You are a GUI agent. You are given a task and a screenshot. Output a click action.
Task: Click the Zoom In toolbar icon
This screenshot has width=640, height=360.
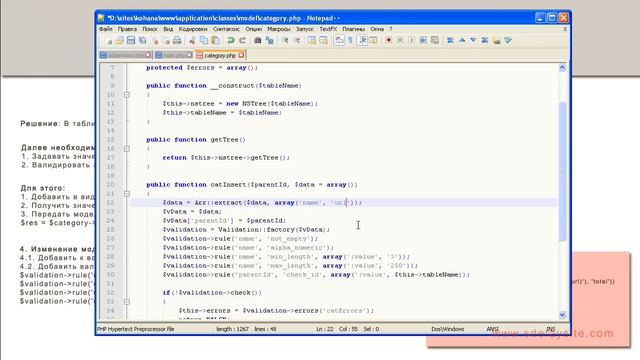(285, 40)
